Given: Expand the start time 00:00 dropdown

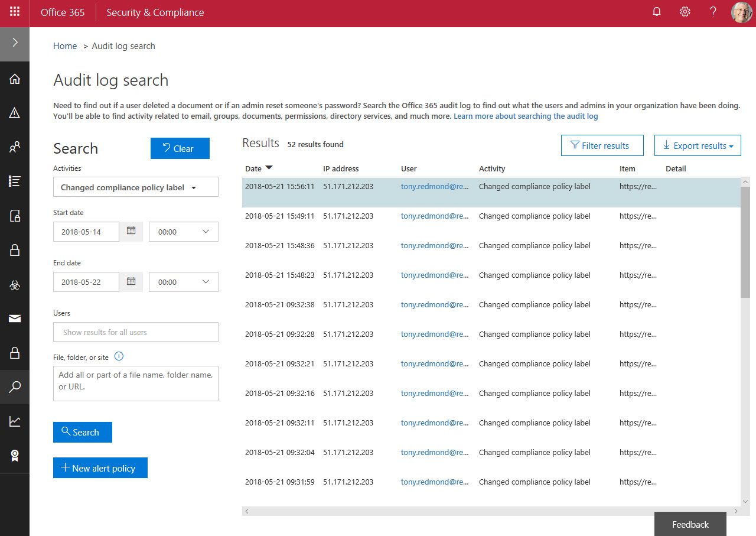Looking at the screenshot, I should tap(183, 231).
